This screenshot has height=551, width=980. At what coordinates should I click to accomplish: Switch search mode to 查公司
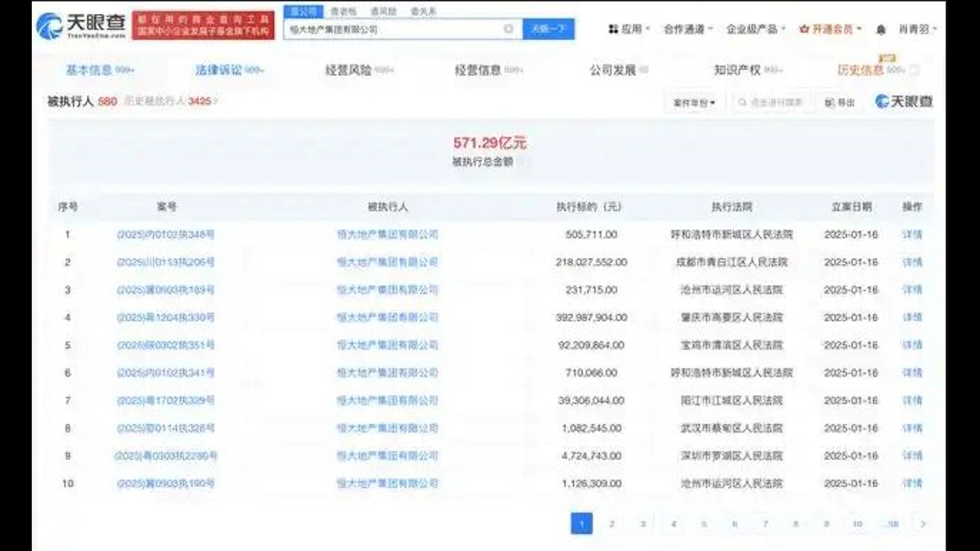point(303,11)
